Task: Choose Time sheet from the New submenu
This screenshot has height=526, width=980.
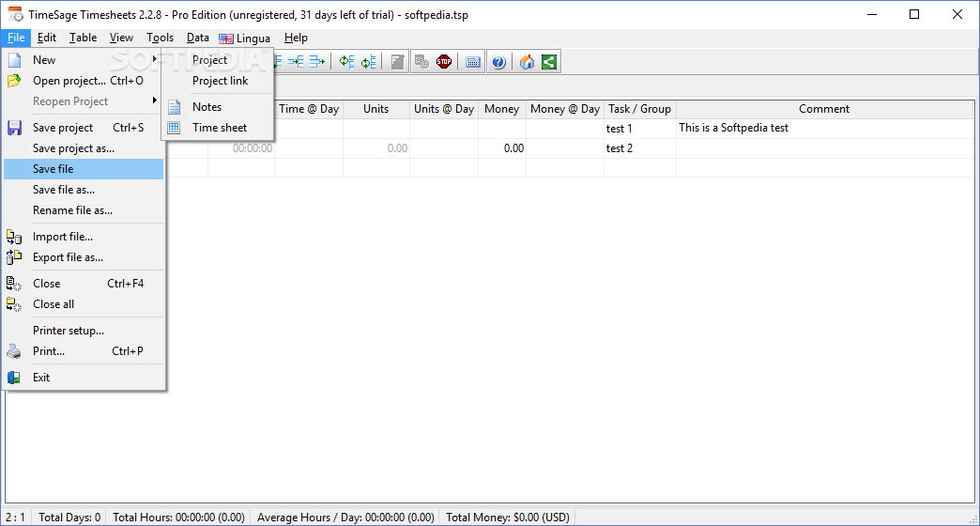Action: tap(218, 128)
